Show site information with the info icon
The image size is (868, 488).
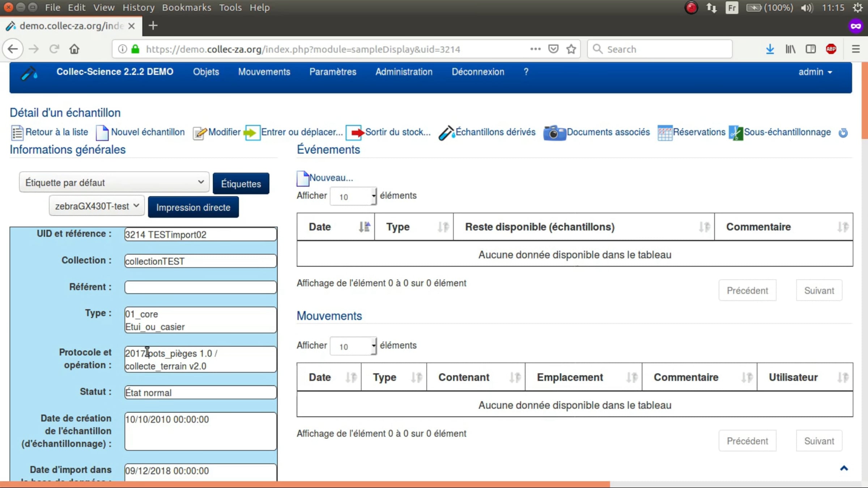pos(123,49)
